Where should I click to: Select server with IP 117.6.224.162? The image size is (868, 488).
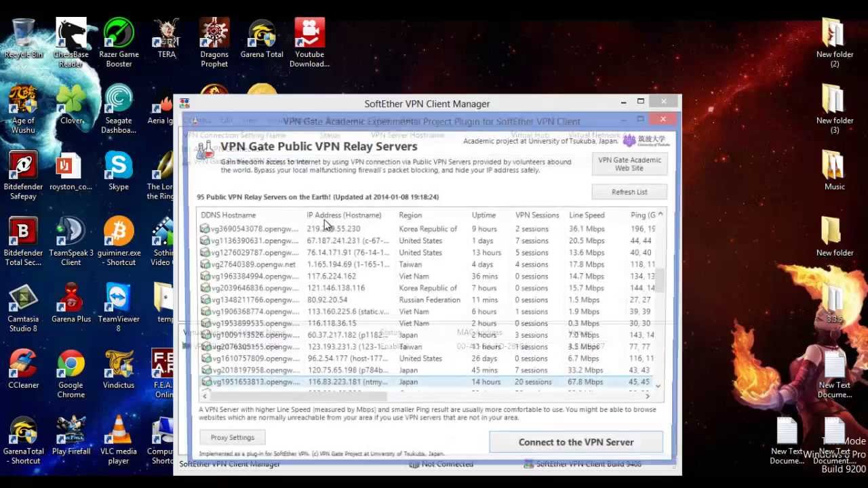coord(427,277)
